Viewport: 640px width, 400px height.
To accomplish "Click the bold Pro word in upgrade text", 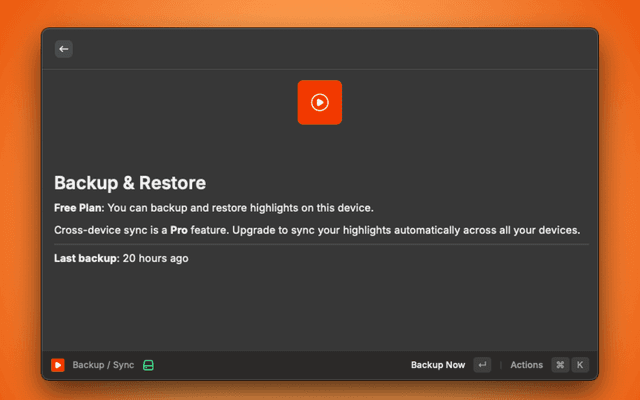I will pos(180,230).
